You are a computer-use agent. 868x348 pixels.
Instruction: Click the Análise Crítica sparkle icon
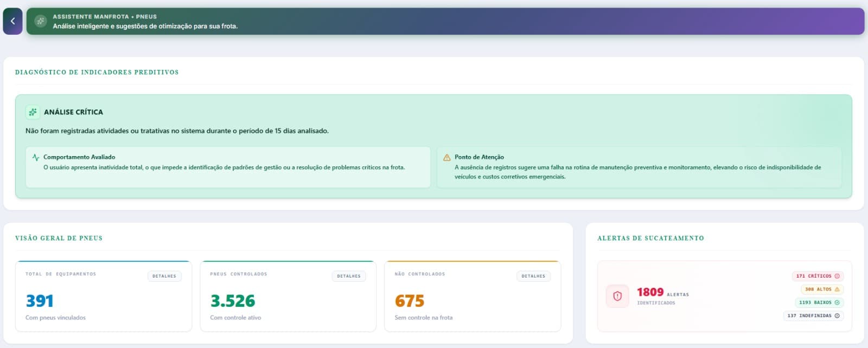pyautogui.click(x=33, y=112)
